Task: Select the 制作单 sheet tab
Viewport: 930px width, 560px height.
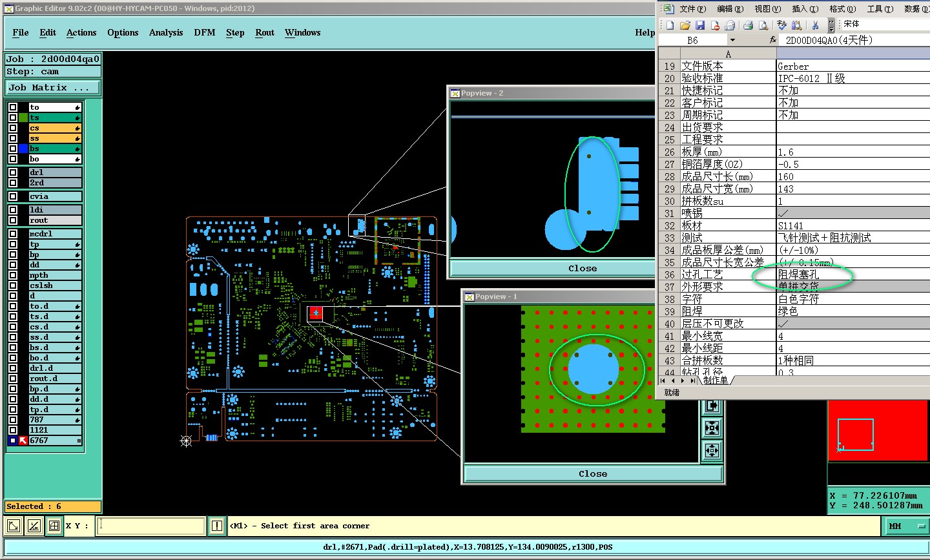Action: (x=716, y=380)
